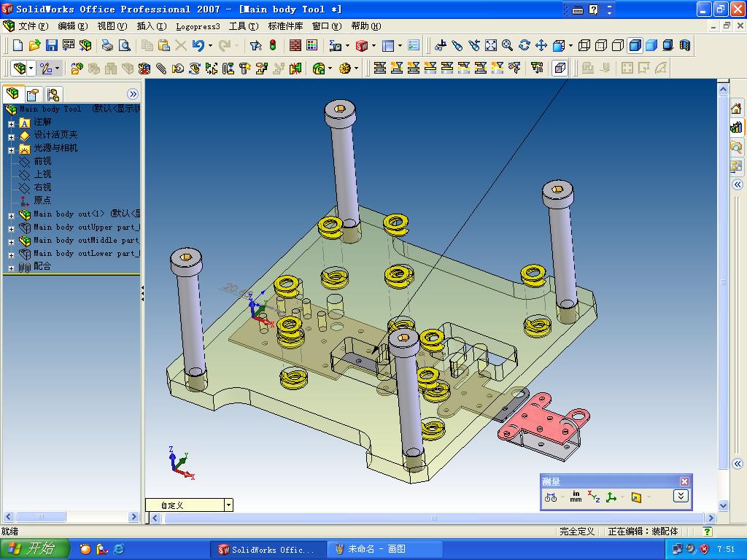Open the 插入(I) menu
This screenshot has width=747, height=560.
pos(152,26)
